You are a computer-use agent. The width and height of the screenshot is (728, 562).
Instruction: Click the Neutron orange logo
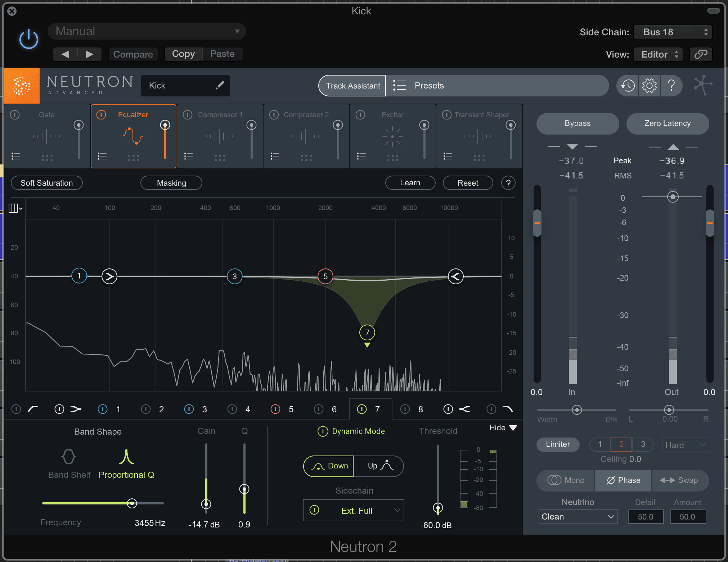click(x=22, y=86)
